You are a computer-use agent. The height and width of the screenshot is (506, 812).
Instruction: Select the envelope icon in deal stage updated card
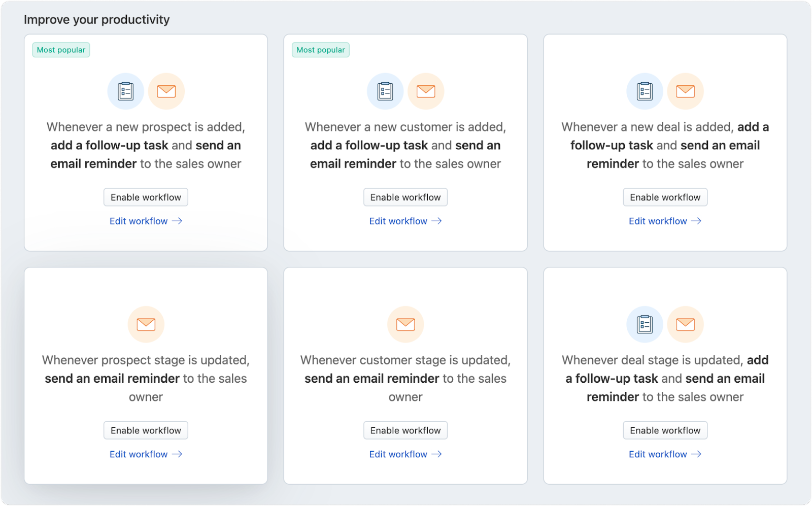click(686, 324)
